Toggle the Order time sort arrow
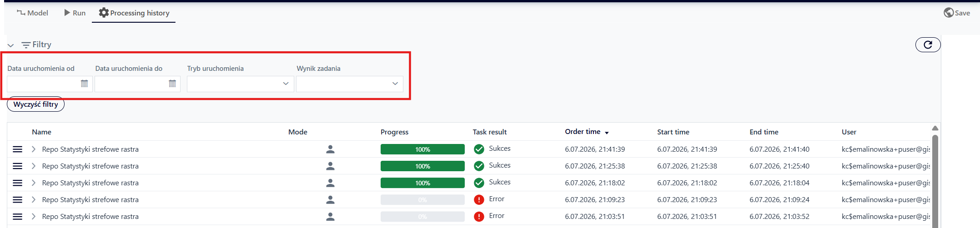The image size is (980, 228). (607, 133)
